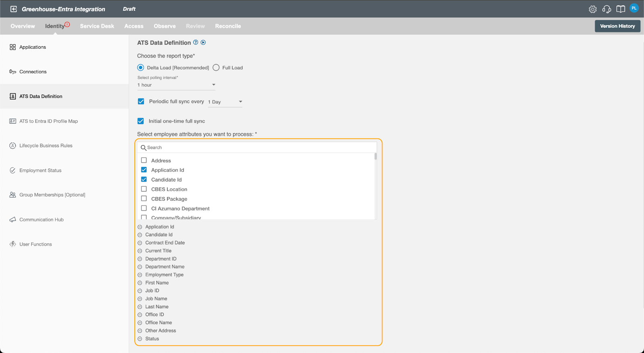This screenshot has height=353, width=644.
Task: Remove Last Name attribute
Action: [x=140, y=307]
